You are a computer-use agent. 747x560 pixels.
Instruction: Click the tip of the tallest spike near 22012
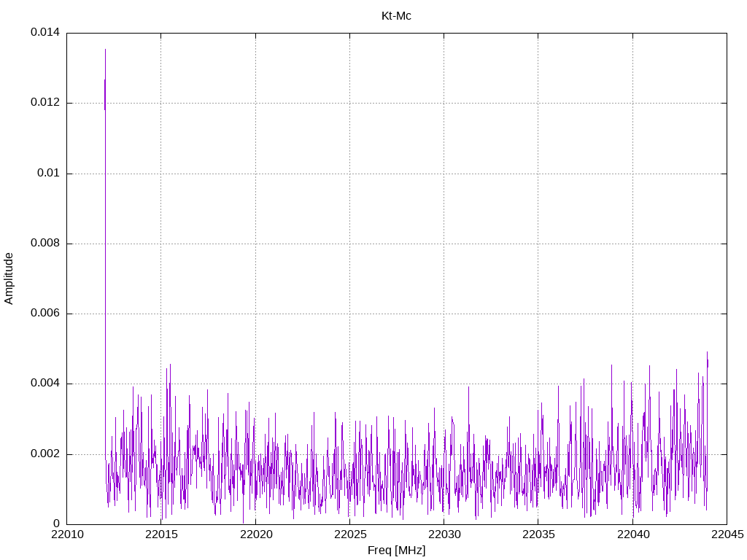click(105, 50)
